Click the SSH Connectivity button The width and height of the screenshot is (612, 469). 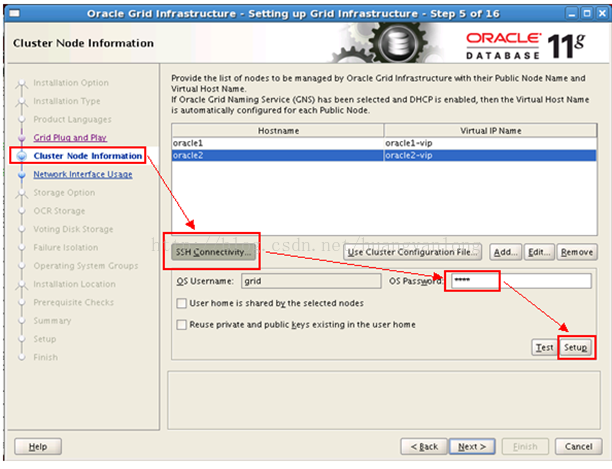(213, 252)
